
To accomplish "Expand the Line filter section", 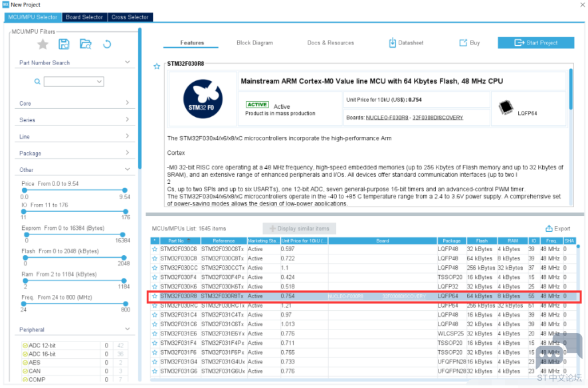I will point(128,136).
